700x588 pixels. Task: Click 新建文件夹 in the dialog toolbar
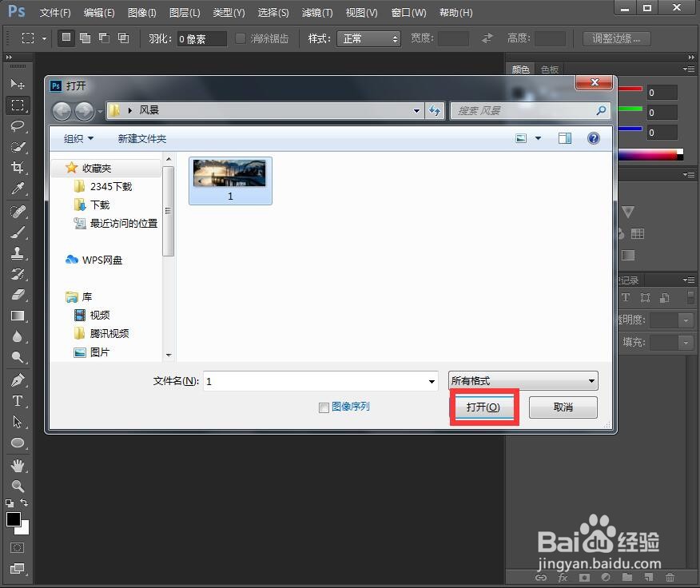pos(142,139)
